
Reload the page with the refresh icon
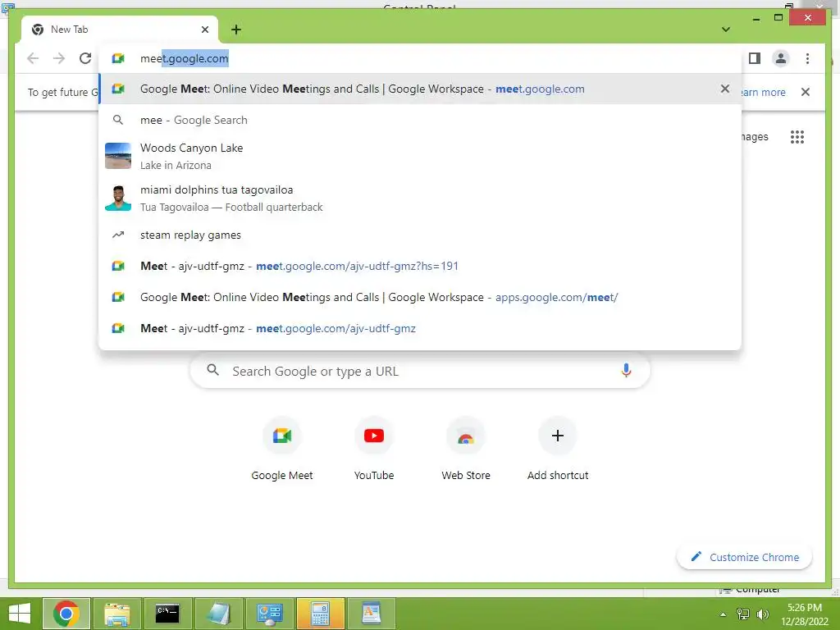pyautogui.click(x=85, y=58)
